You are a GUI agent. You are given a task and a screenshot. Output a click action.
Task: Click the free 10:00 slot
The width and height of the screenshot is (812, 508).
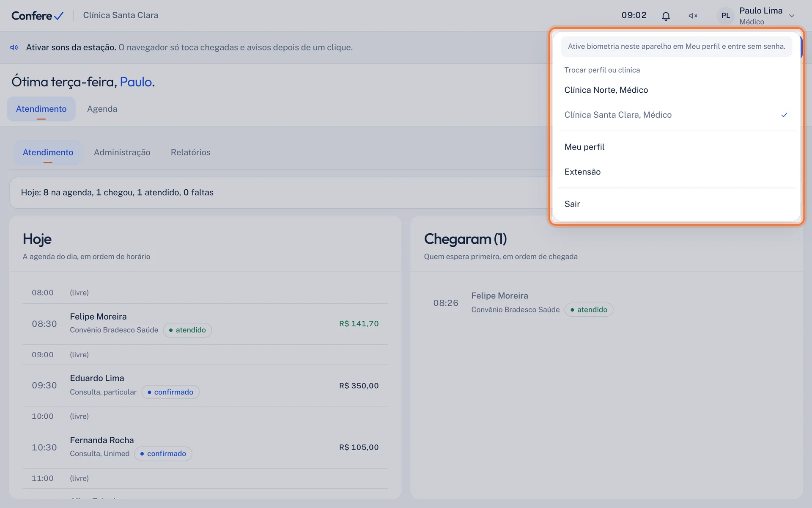click(205, 417)
